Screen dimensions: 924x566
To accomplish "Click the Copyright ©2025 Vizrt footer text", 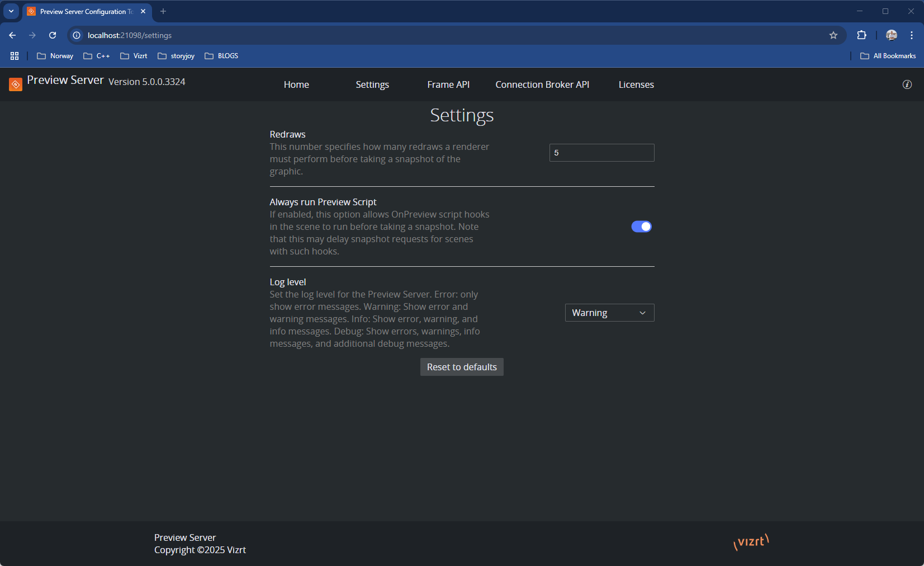I will tap(200, 550).
